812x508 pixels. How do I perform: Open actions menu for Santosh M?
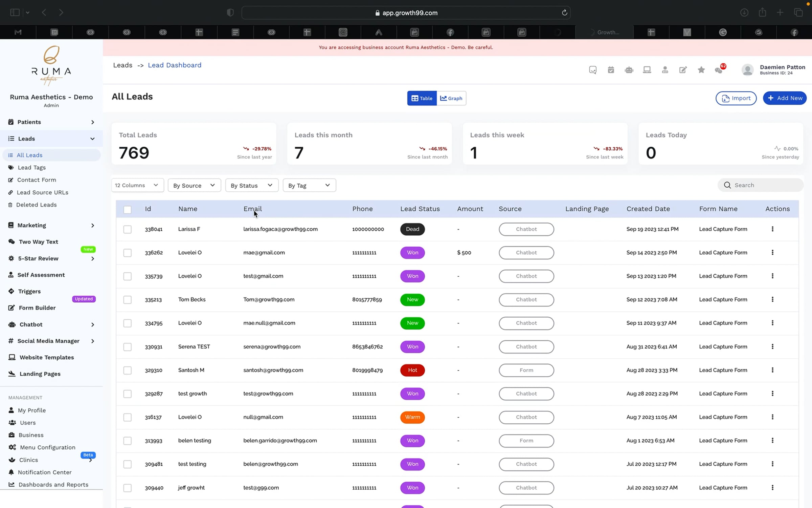[x=772, y=370]
